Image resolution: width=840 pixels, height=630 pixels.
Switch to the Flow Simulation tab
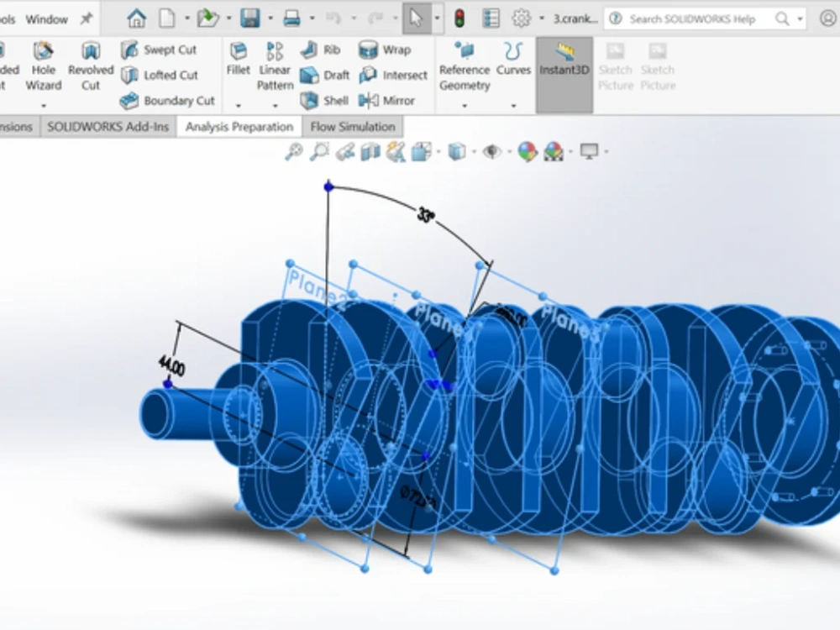[x=352, y=126]
